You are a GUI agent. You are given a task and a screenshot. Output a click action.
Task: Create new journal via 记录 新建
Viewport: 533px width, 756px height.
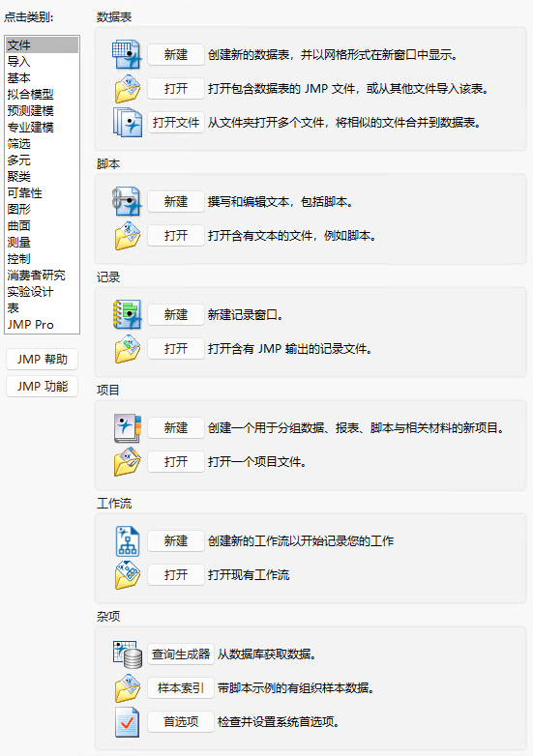click(176, 315)
